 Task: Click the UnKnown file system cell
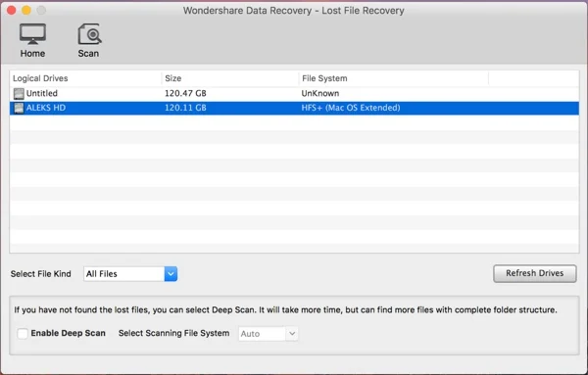pyautogui.click(x=320, y=93)
